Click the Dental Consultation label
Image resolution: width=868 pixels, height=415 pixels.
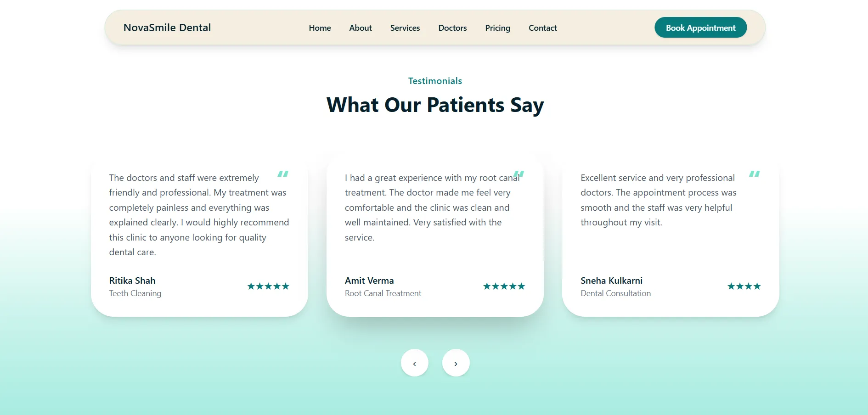pos(615,293)
